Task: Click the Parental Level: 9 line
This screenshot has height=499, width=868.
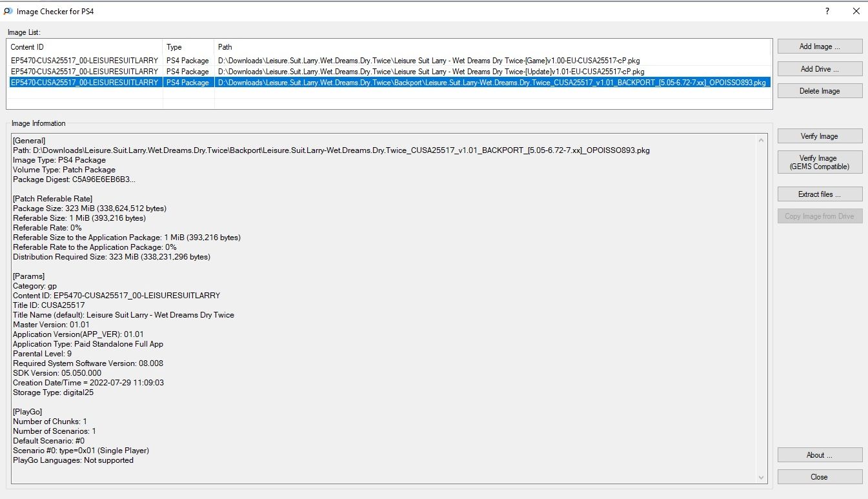Action: [x=42, y=354]
